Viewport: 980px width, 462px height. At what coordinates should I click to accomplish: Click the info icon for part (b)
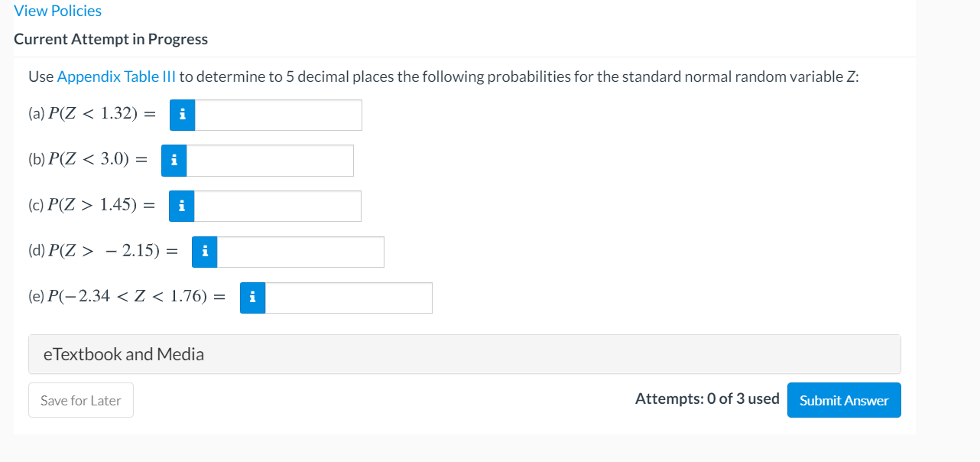tap(174, 161)
